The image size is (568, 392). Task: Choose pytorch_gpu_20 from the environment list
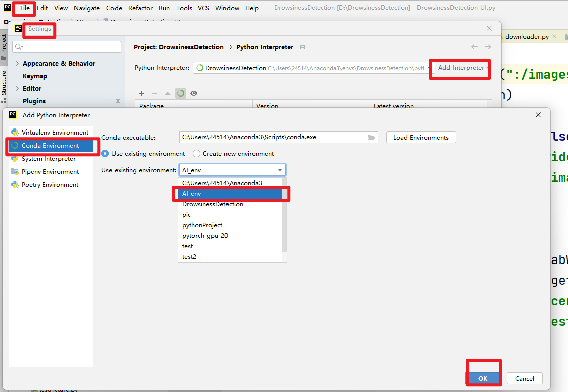[230, 235]
